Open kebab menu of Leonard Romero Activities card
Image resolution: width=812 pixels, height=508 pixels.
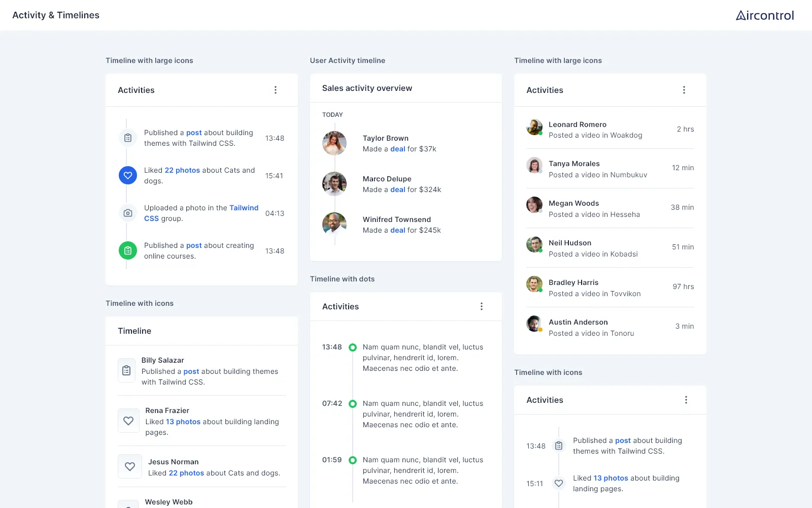click(x=684, y=90)
